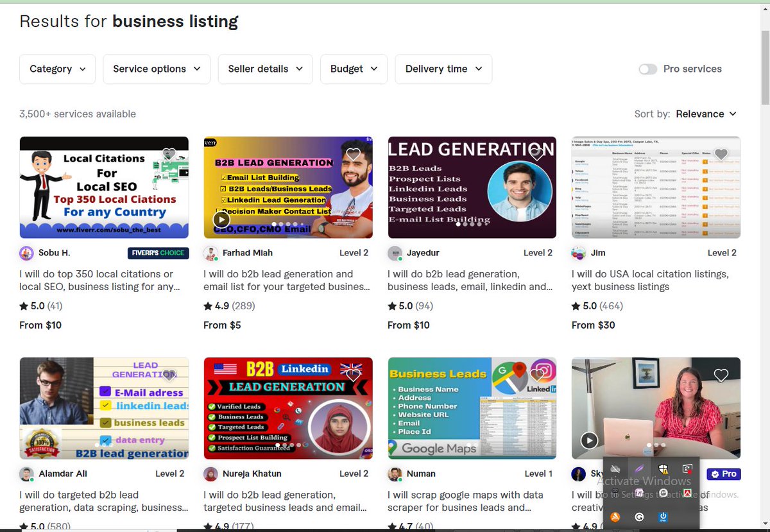Click red A icon in tray popup
770x532 pixels.
pyautogui.click(x=687, y=493)
